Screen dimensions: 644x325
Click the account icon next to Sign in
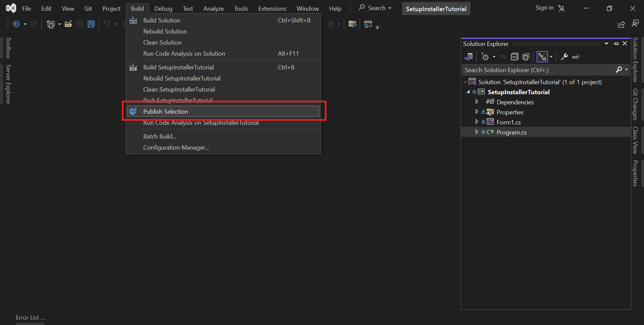pyautogui.click(x=561, y=8)
